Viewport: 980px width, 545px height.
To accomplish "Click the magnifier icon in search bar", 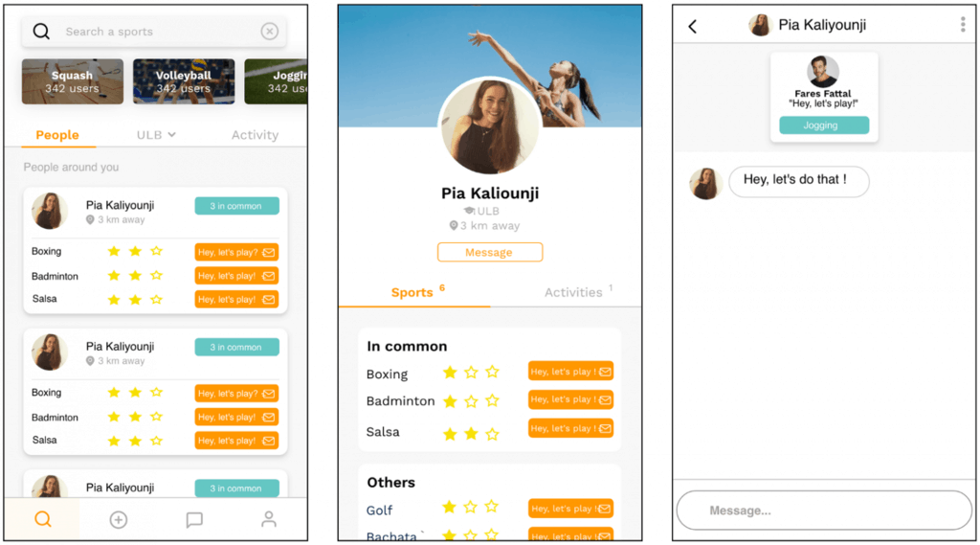I will pyautogui.click(x=41, y=32).
